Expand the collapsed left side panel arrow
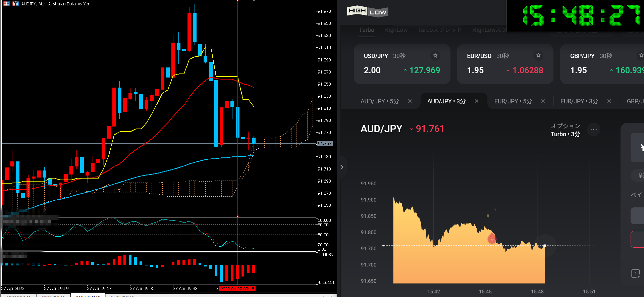644x297 pixels. tap(342, 167)
